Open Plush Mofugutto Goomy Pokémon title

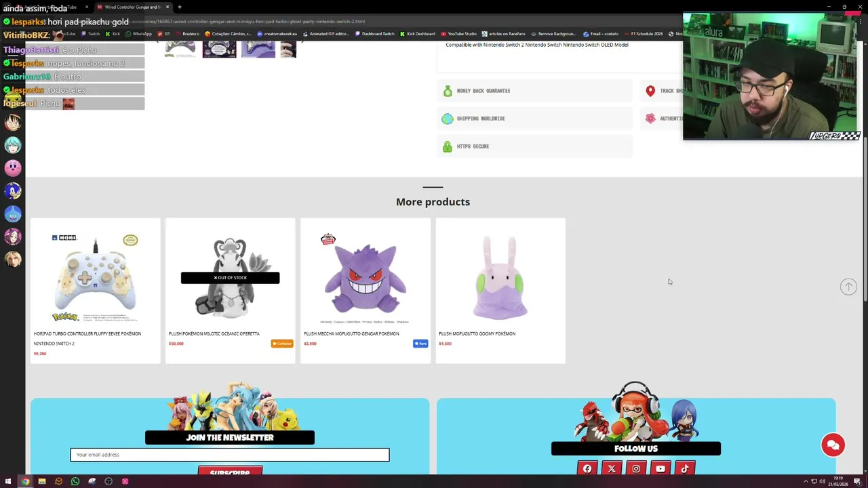pos(477,333)
